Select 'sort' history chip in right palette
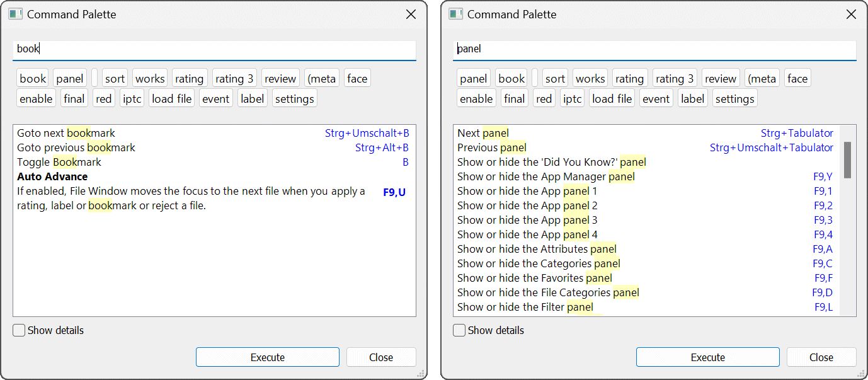 555,79
